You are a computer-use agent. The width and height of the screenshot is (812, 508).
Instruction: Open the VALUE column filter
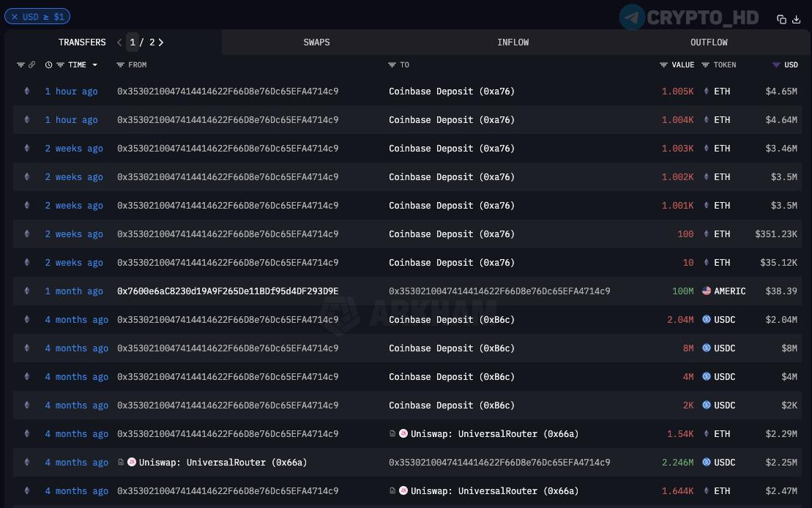point(663,64)
